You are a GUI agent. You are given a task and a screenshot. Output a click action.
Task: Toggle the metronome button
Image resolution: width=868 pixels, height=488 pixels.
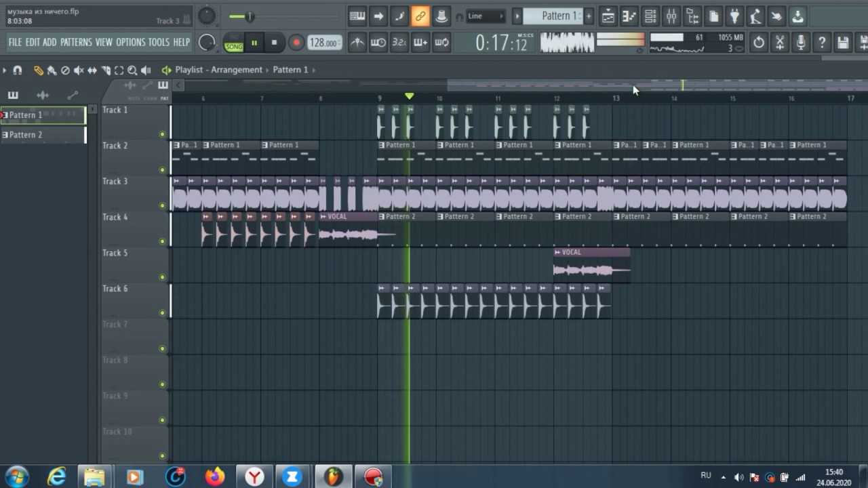(x=357, y=43)
